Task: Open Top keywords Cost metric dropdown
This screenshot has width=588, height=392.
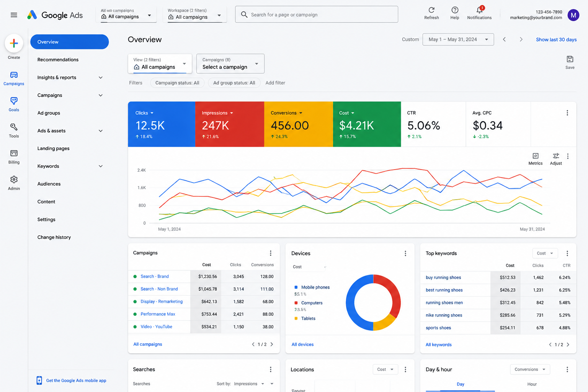Action: coord(545,253)
